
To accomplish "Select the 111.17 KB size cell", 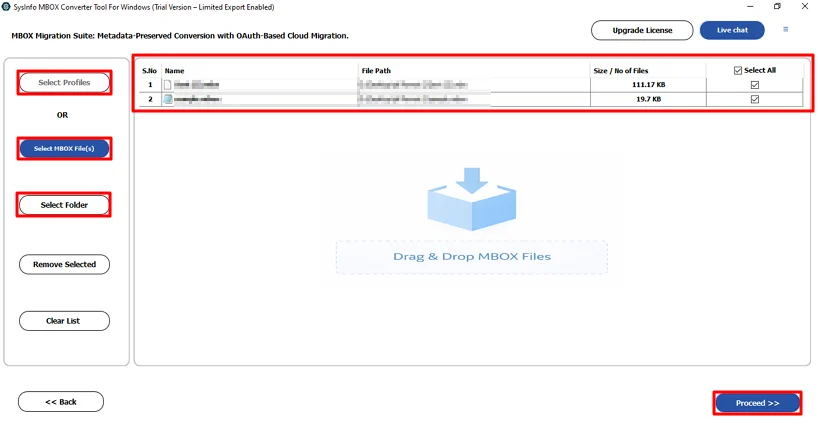I will click(x=648, y=85).
